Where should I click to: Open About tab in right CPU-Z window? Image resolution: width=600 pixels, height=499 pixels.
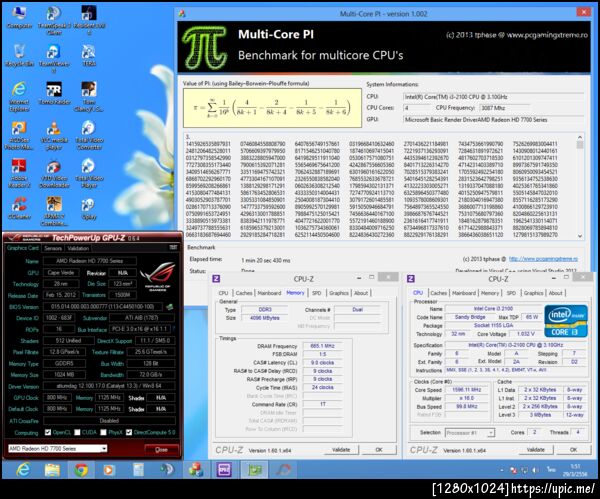tap(555, 293)
